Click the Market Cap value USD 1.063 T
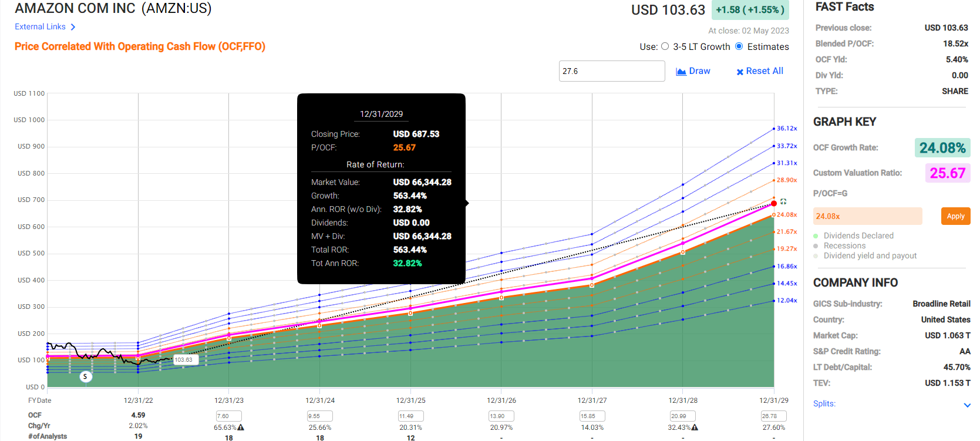 948,335
